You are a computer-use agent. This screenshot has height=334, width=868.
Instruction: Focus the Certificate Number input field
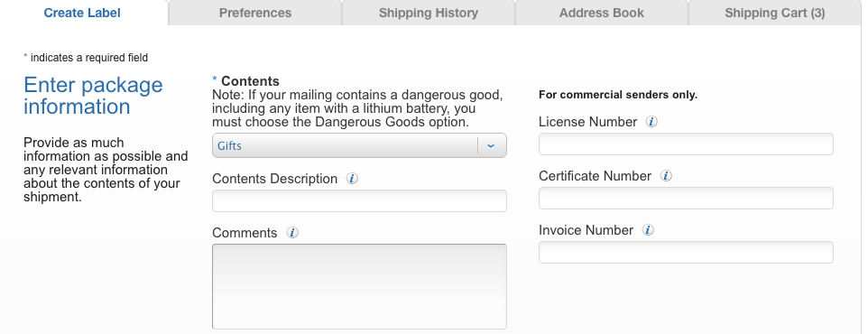tap(686, 198)
